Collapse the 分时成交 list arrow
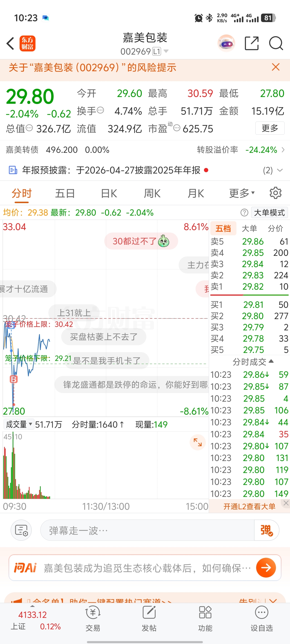 (271, 361)
